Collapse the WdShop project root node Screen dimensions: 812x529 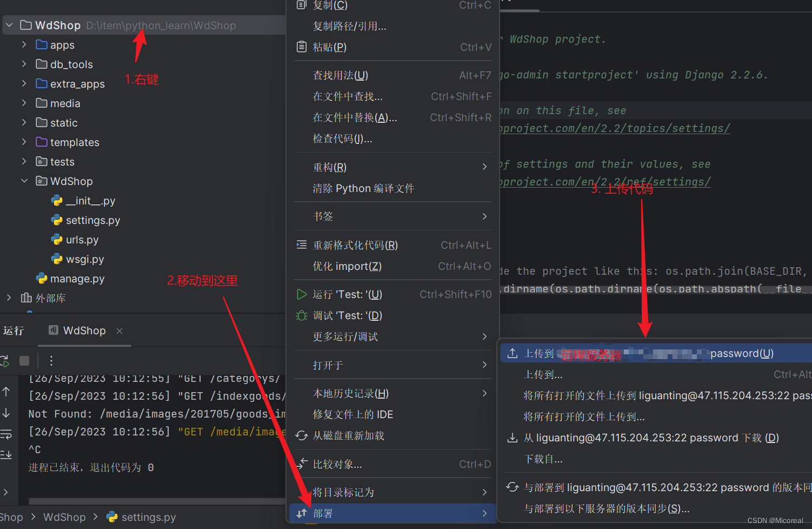[x=9, y=25]
